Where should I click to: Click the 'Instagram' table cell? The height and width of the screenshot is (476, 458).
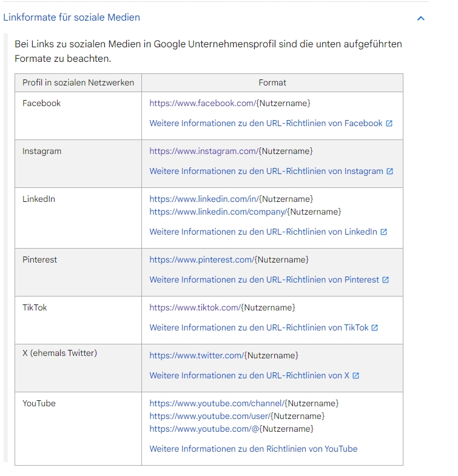point(78,164)
